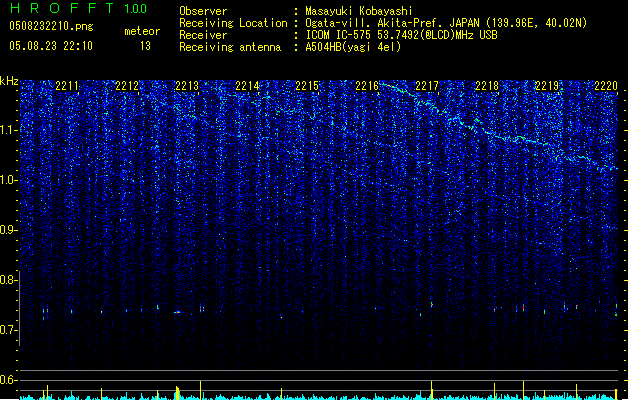Click the 0.6 frequency axis label
This screenshot has height=400, width=629.
[9, 380]
